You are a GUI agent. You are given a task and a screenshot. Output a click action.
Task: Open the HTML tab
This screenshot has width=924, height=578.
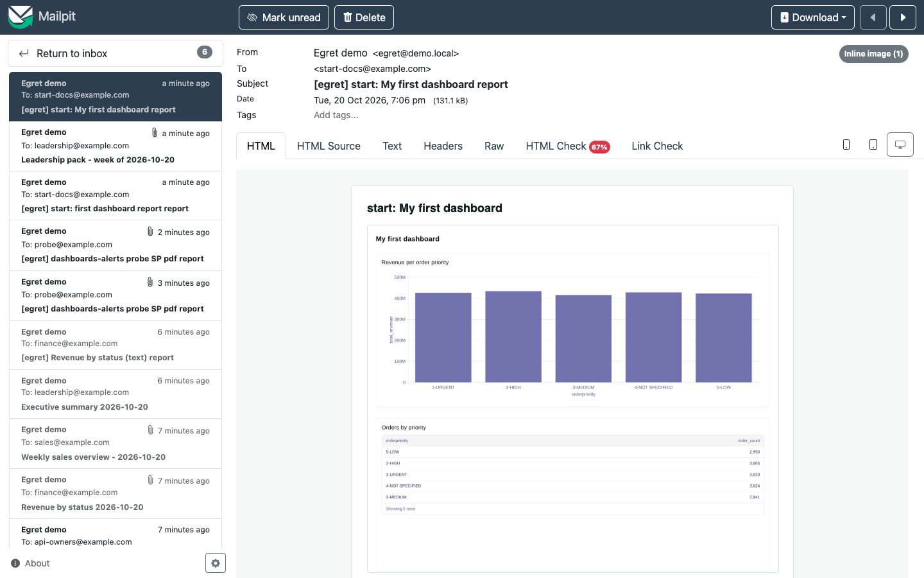pyautogui.click(x=261, y=146)
